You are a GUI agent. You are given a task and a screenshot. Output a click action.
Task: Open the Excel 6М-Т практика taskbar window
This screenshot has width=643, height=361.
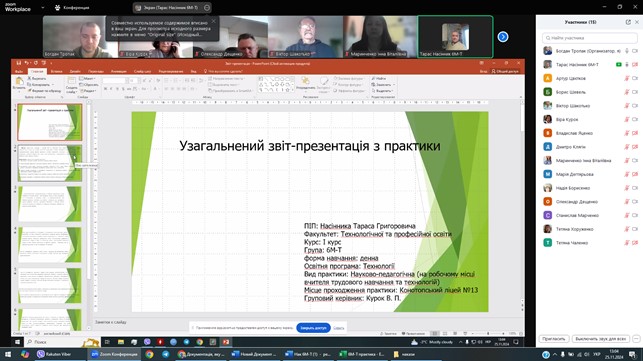(x=363, y=354)
